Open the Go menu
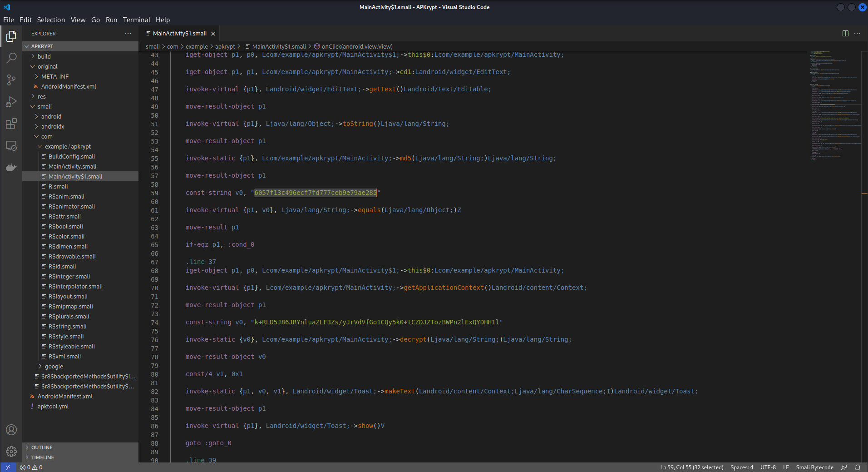The image size is (868, 472). click(95, 20)
